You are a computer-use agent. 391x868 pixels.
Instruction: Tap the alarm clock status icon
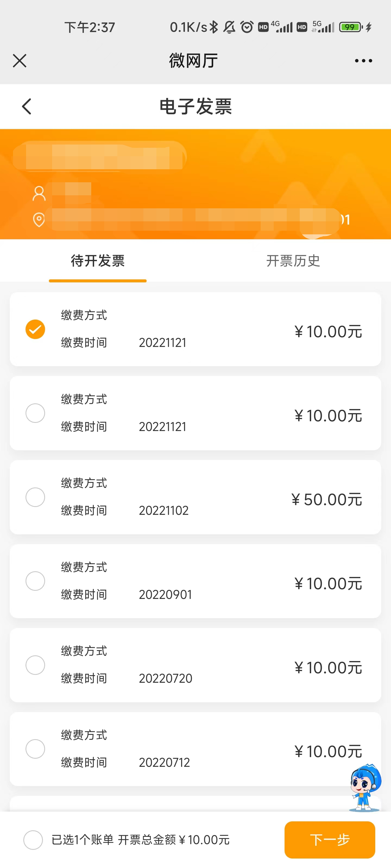click(247, 27)
